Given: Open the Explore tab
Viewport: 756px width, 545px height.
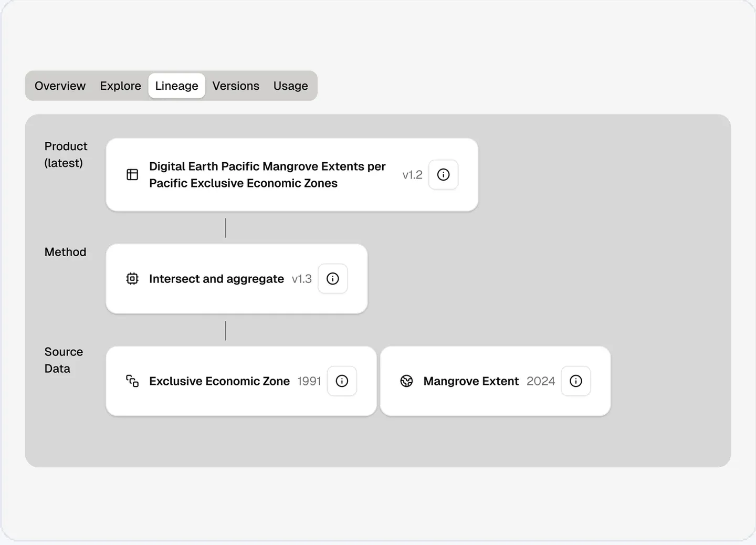Looking at the screenshot, I should pos(120,86).
